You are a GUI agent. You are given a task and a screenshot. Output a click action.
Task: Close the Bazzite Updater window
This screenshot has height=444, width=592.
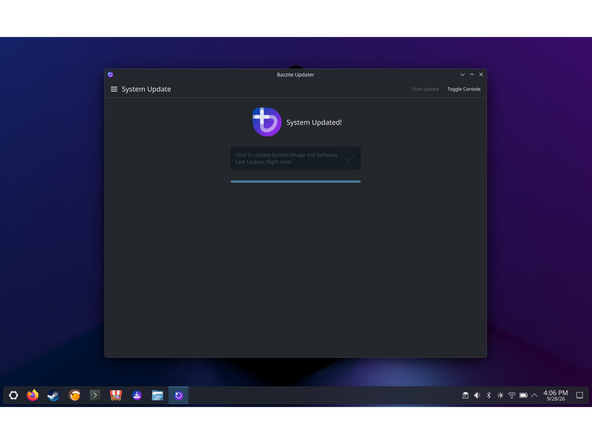point(481,75)
